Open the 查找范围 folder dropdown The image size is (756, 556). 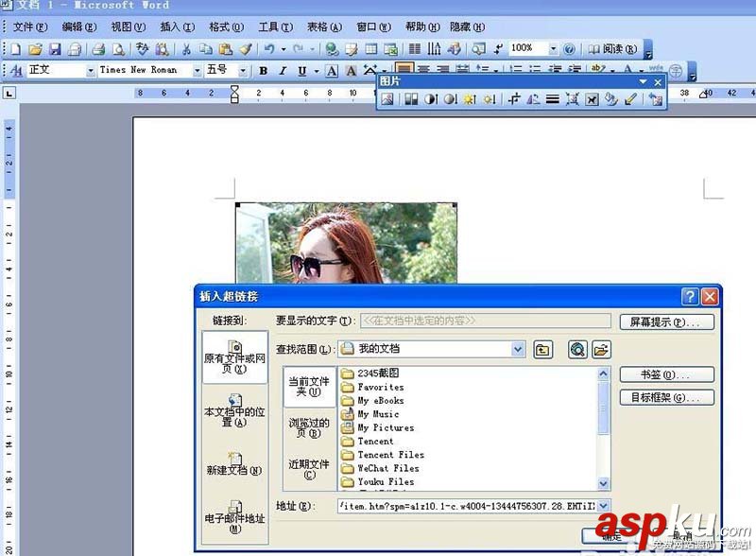click(519, 349)
